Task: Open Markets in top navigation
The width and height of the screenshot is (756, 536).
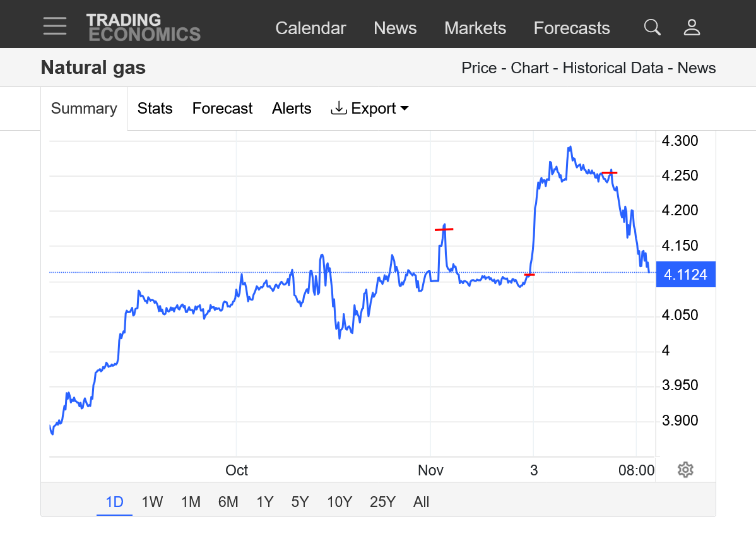Action: tap(475, 28)
